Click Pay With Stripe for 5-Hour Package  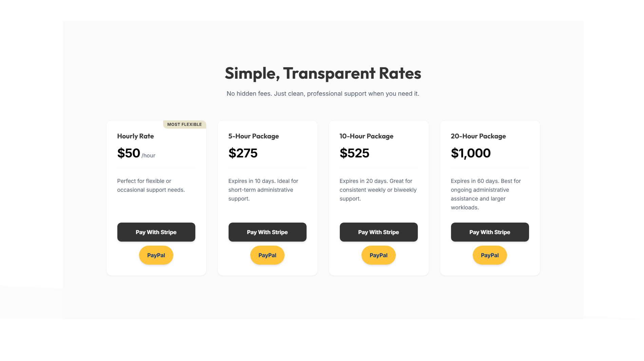[x=267, y=232]
